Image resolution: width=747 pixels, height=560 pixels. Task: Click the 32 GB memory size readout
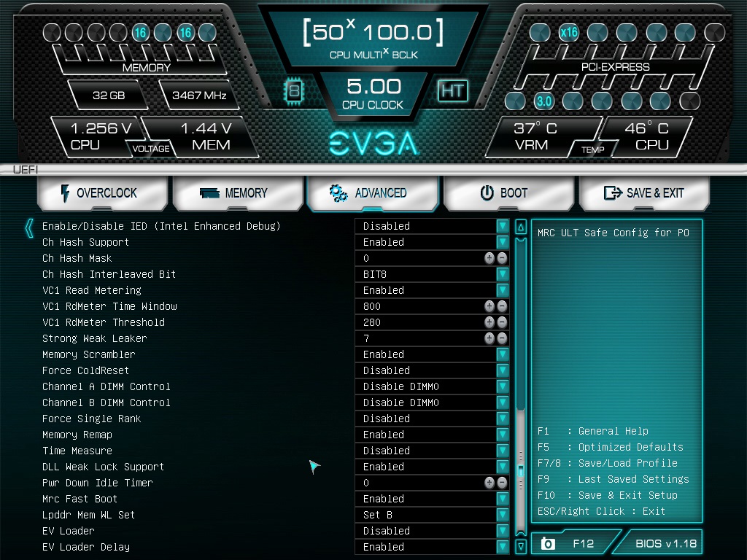(109, 96)
